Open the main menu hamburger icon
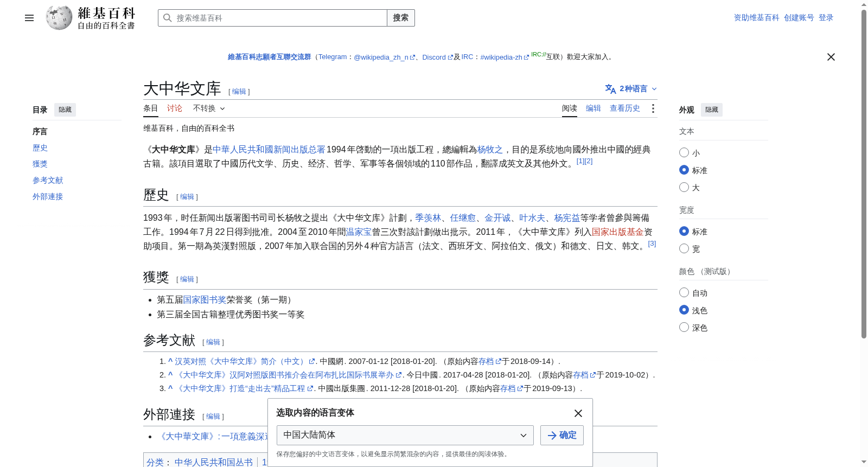The height and width of the screenshot is (467, 868). (29, 18)
